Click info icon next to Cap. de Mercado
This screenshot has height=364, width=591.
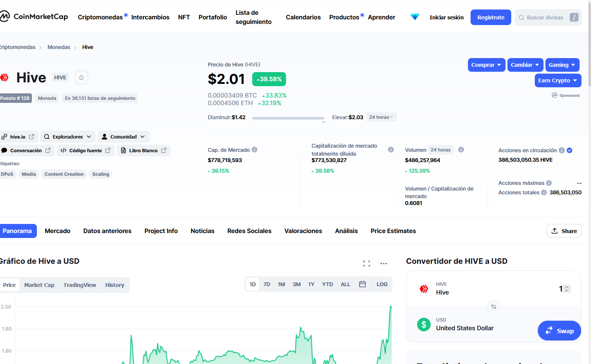pos(254,150)
